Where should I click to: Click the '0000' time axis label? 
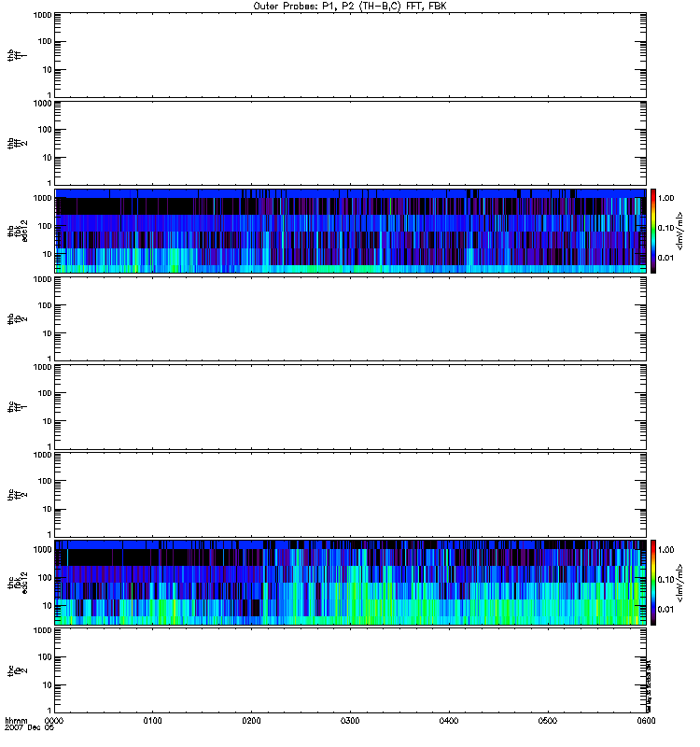click(54, 721)
